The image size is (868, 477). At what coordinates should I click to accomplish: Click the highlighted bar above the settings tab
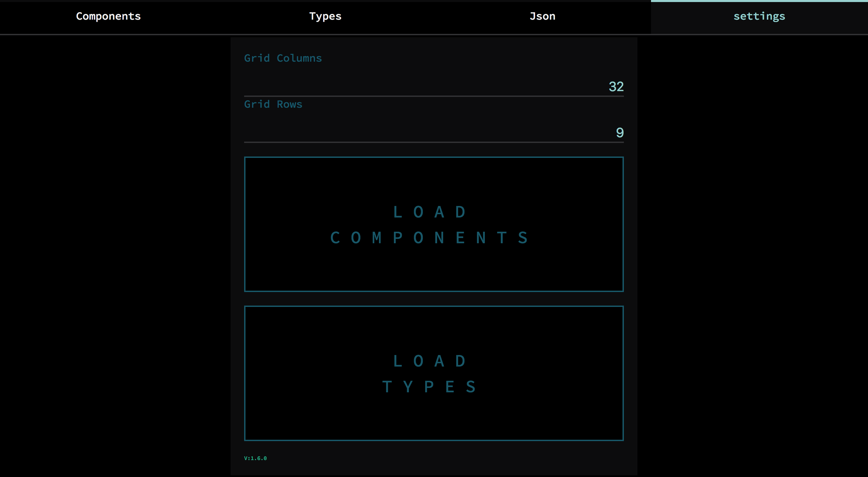click(x=759, y=1)
